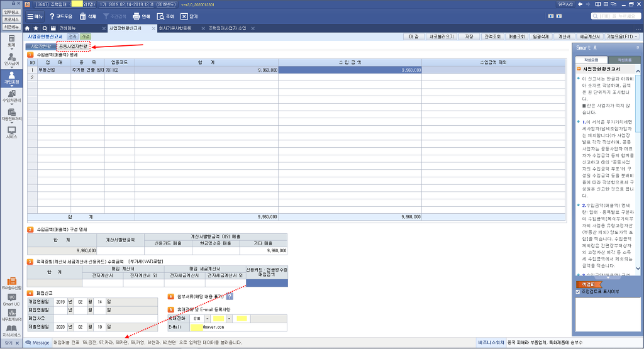Click the 코드도움 question mark icon
This screenshot has width=644, height=349.
(52, 16)
